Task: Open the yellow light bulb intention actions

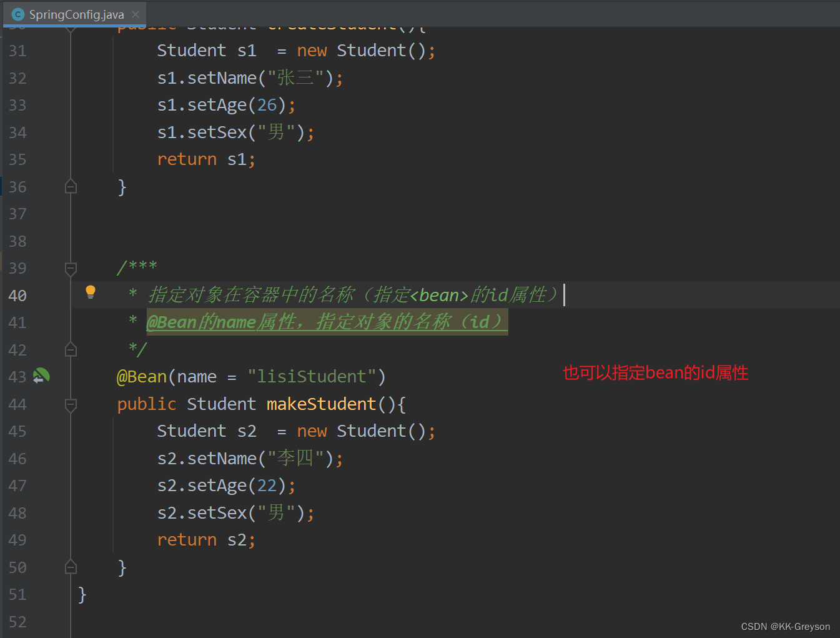Action: coord(91,292)
